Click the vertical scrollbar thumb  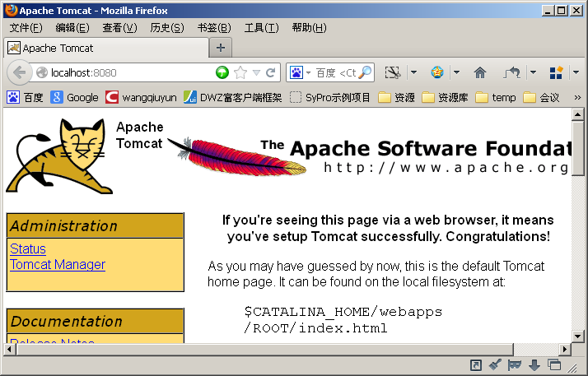[577, 148]
